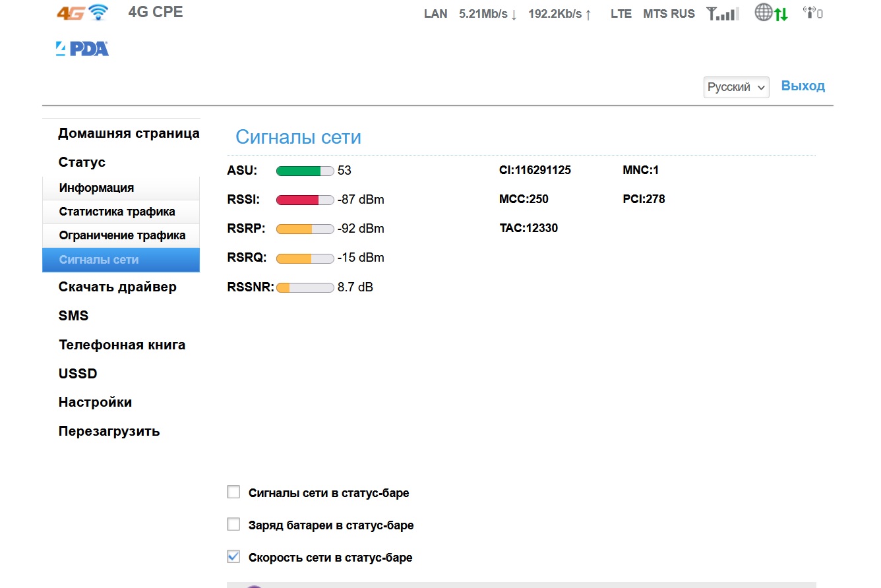Check 'Заряд батареи в статус-баре' option
The image size is (881, 588).
pyautogui.click(x=233, y=525)
